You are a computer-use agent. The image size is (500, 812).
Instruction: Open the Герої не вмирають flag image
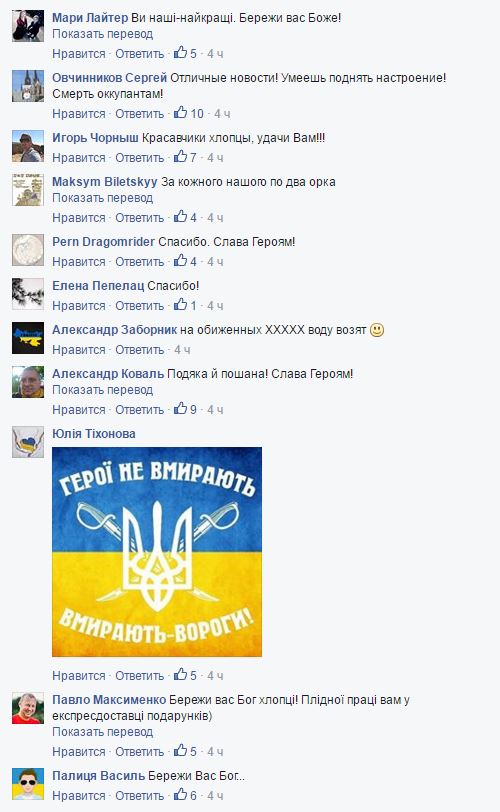pos(157,552)
